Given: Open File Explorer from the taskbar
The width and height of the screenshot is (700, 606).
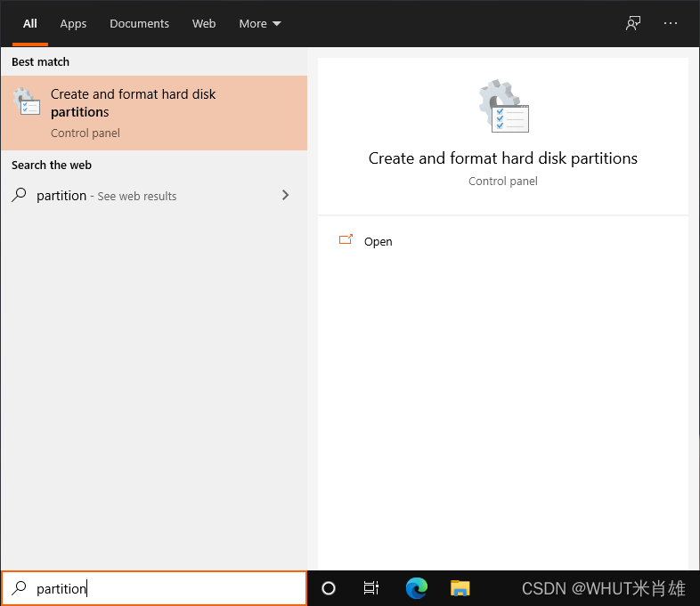Looking at the screenshot, I should tap(460, 588).
